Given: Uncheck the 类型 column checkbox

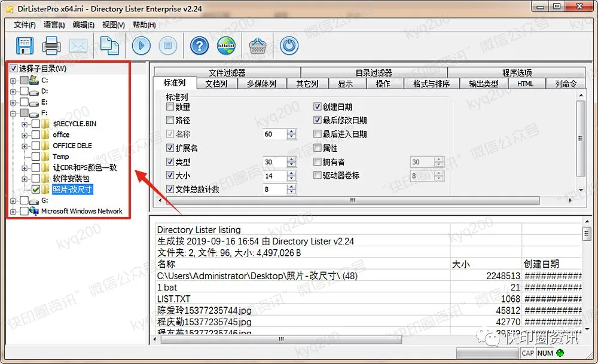Looking at the screenshot, I should 170,161.
